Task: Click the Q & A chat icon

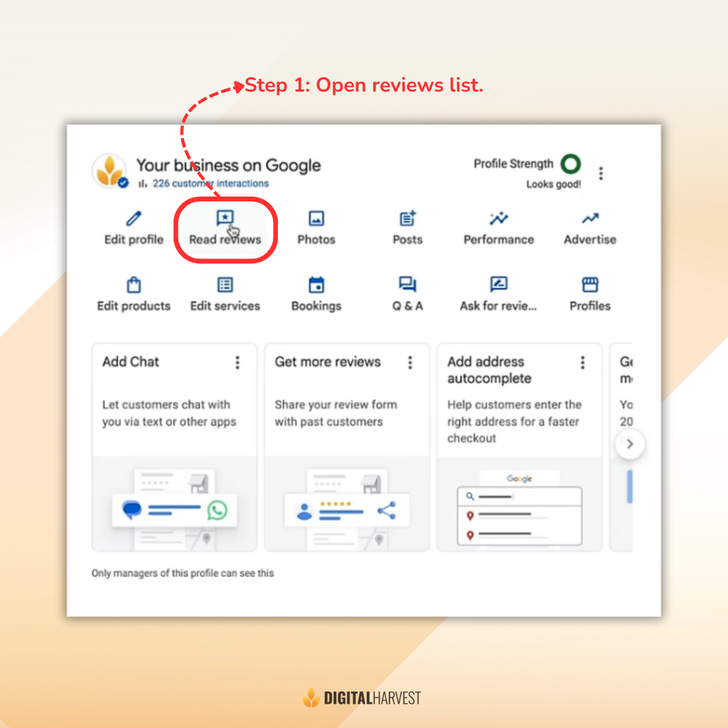Action: coord(407,285)
